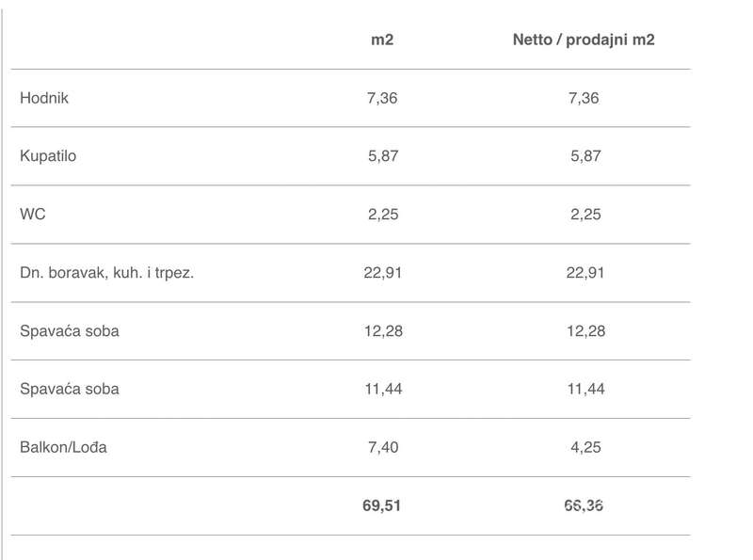Click the 12,28 value in Netto column

(x=584, y=331)
